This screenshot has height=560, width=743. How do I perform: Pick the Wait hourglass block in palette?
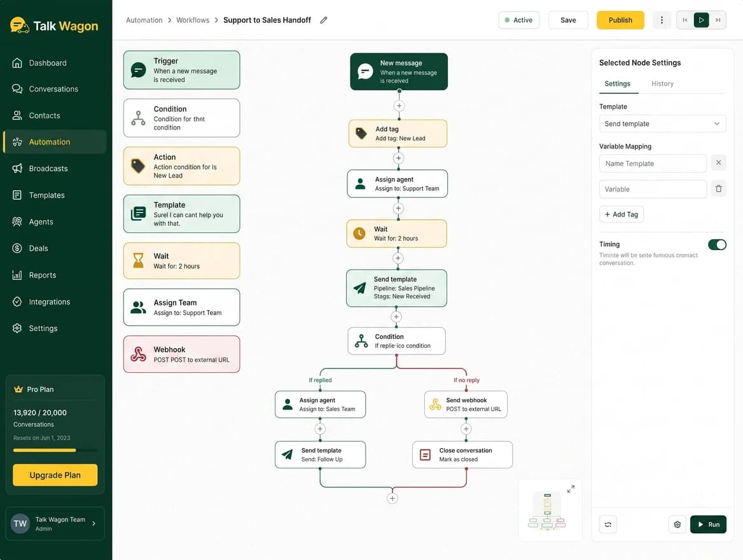(x=181, y=261)
